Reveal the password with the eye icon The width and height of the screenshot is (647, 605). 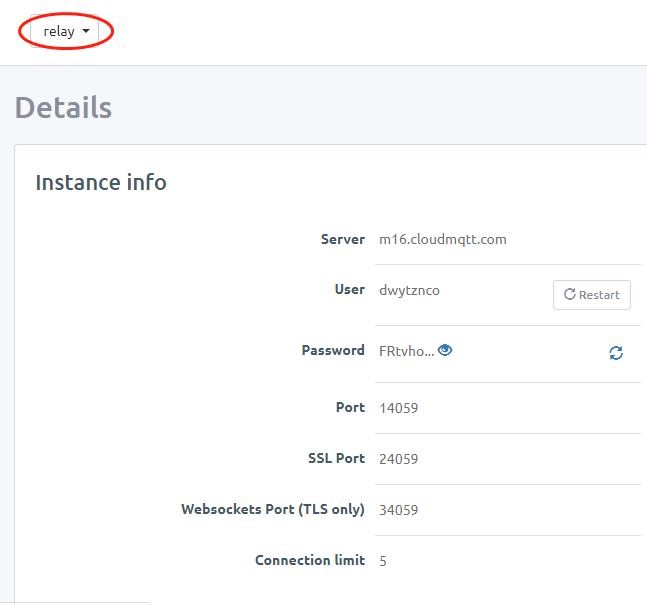coord(445,350)
